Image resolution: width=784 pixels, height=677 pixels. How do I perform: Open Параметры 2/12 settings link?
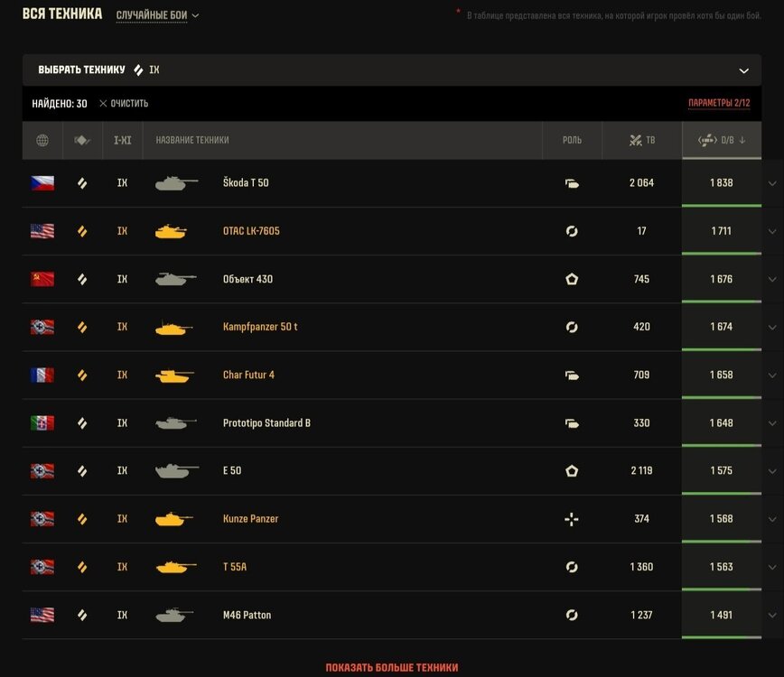pyautogui.click(x=719, y=104)
